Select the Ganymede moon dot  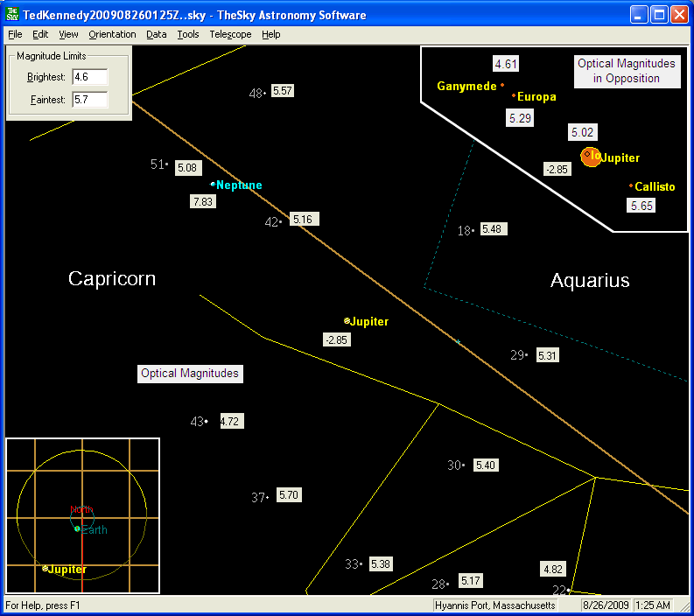point(502,86)
